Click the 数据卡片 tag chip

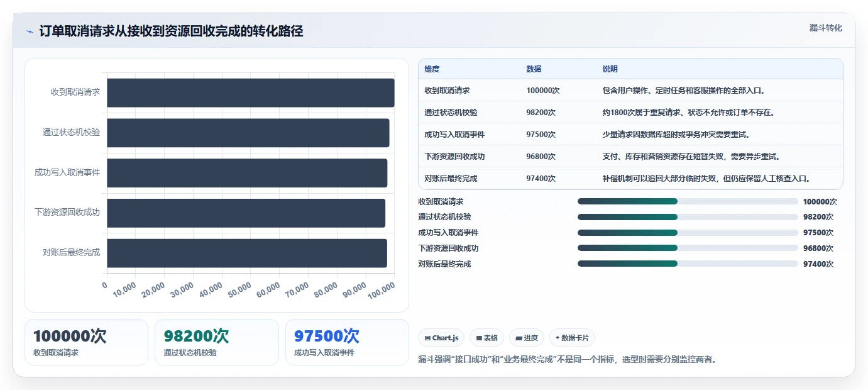tap(572, 338)
